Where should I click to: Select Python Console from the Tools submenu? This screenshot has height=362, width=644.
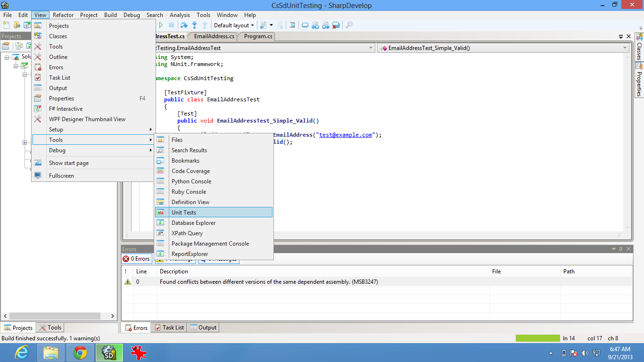click(x=191, y=181)
